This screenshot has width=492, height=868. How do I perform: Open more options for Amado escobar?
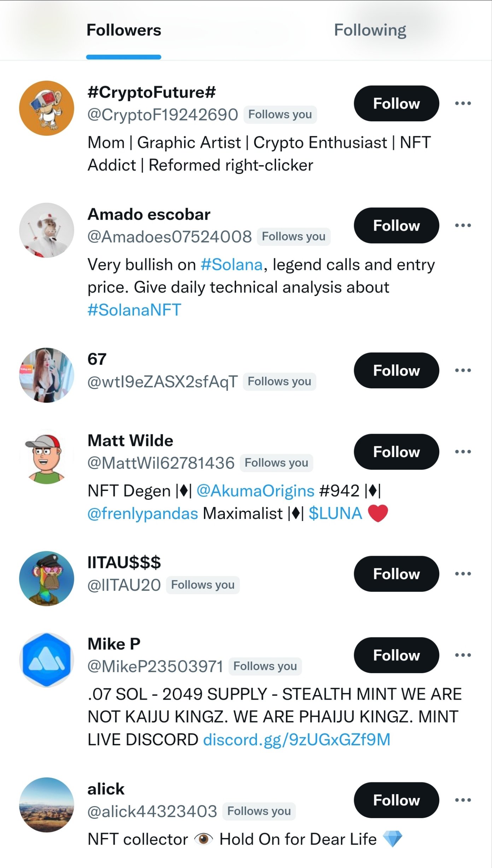(463, 225)
